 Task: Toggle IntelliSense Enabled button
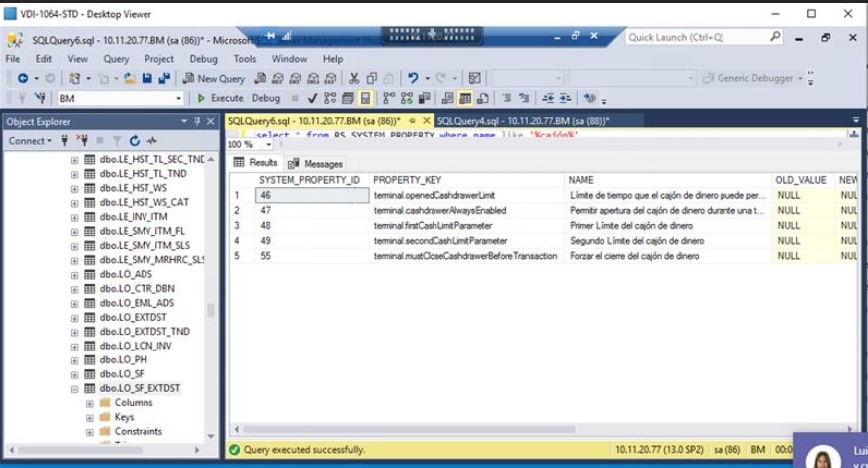(366, 98)
